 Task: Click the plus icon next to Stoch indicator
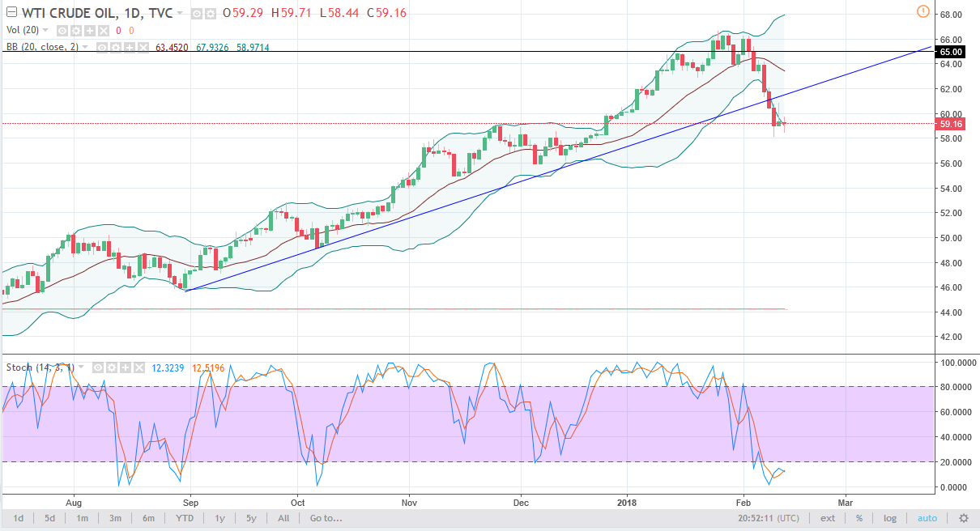point(126,367)
